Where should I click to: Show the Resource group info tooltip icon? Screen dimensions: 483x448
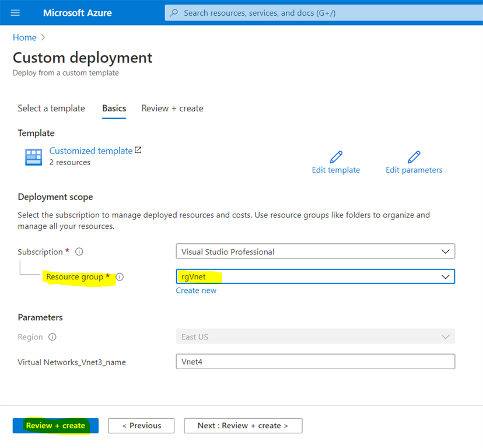(x=120, y=277)
